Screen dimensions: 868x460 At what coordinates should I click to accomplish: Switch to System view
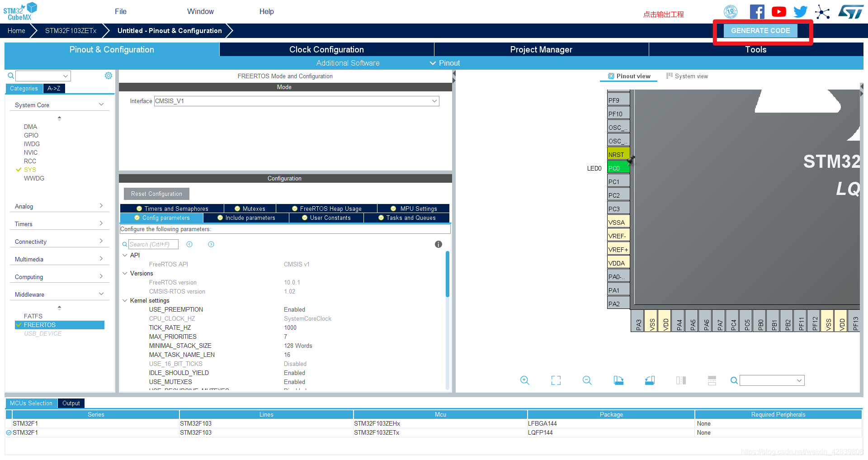pos(687,76)
